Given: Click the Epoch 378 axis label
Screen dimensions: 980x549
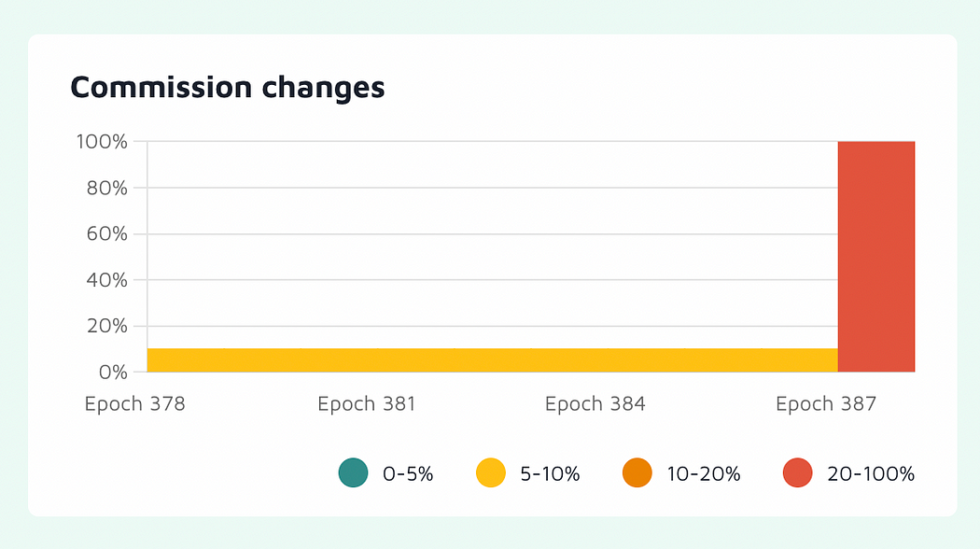Looking at the screenshot, I should [x=135, y=404].
